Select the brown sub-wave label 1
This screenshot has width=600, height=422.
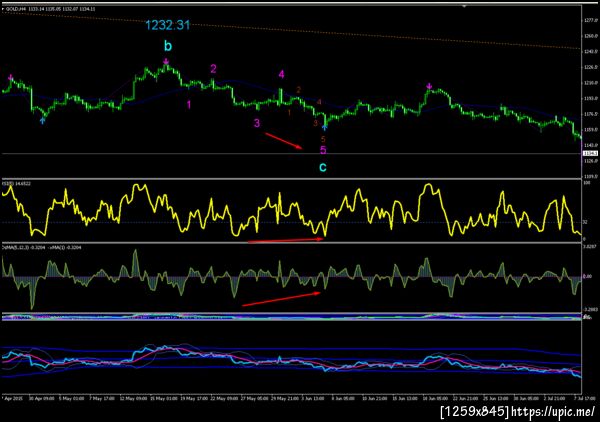click(x=289, y=112)
